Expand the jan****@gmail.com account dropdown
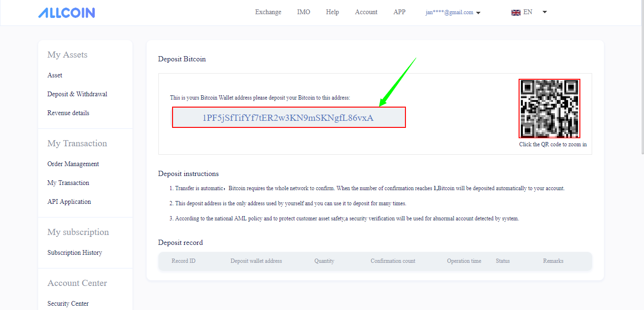 [453, 13]
